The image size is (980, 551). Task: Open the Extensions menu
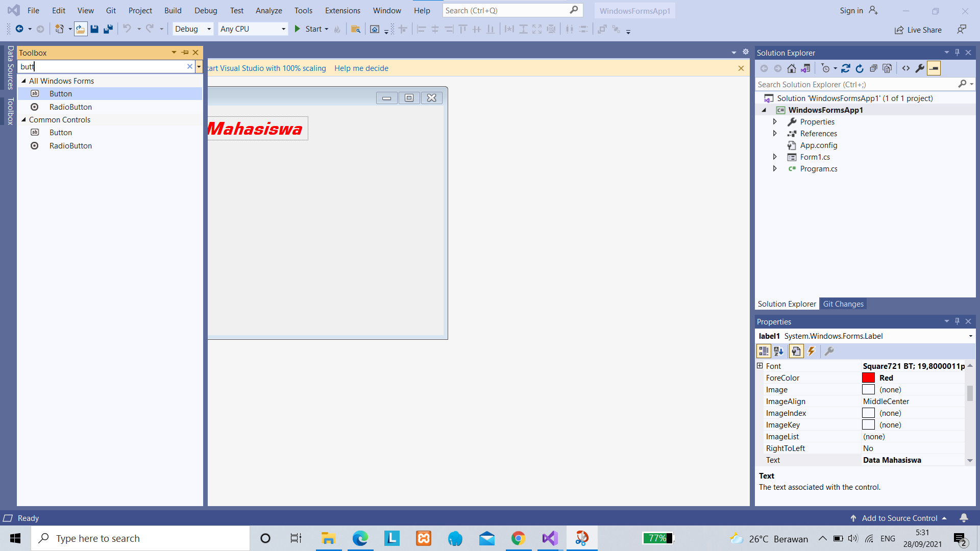click(342, 10)
